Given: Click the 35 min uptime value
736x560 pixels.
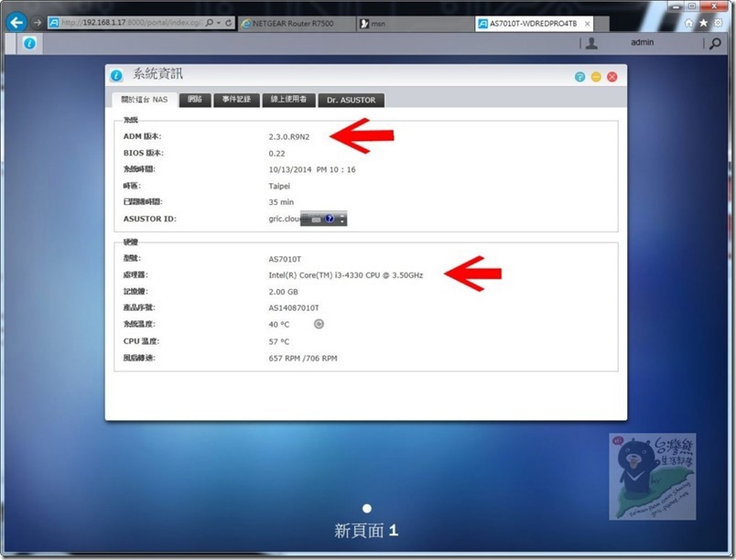Looking at the screenshot, I should tap(281, 202).
